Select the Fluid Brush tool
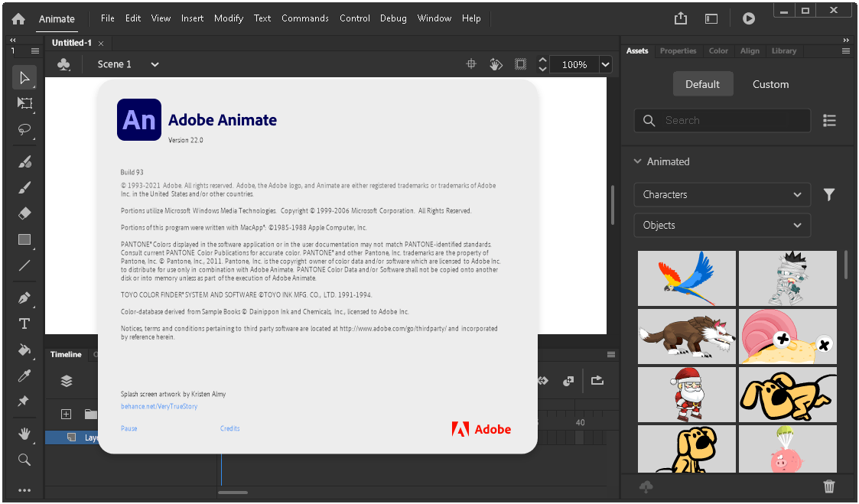 pos(24,161)
